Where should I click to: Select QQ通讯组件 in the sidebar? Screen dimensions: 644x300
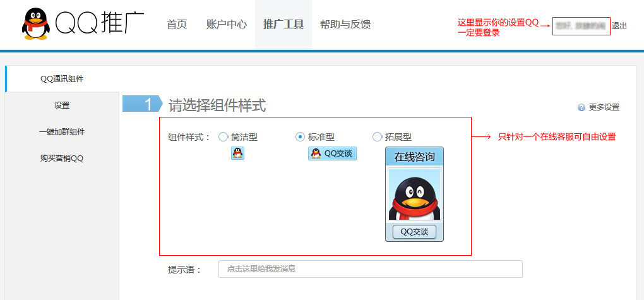point(62,79)
